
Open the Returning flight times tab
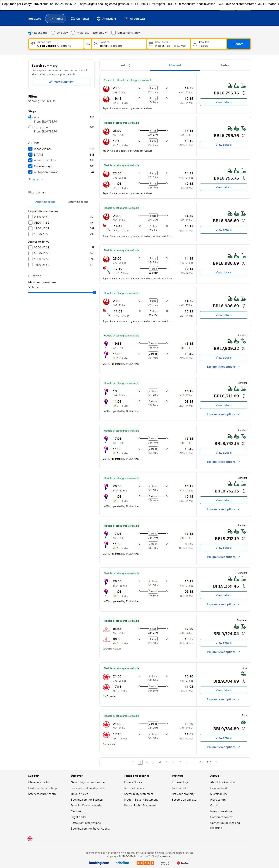[78, 202]
